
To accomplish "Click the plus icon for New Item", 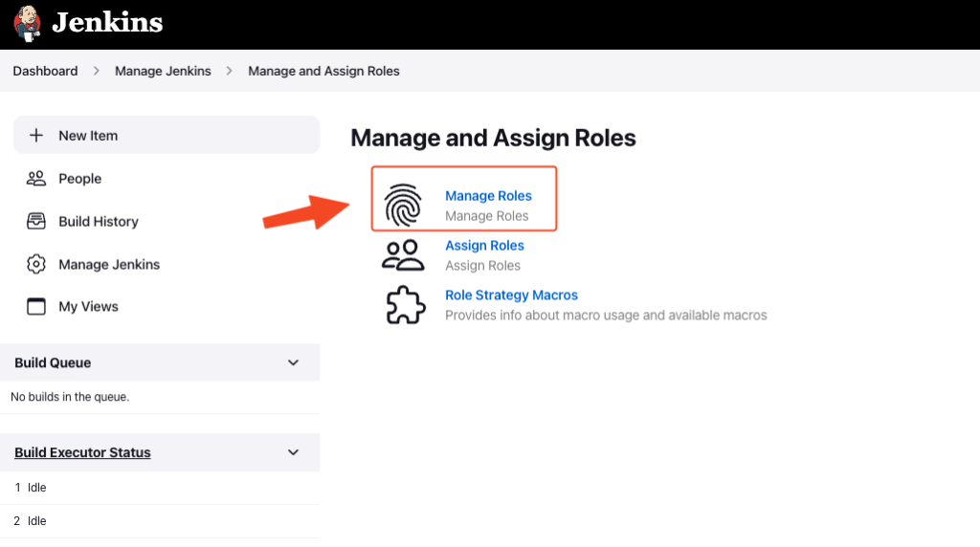I will (36, 136).
